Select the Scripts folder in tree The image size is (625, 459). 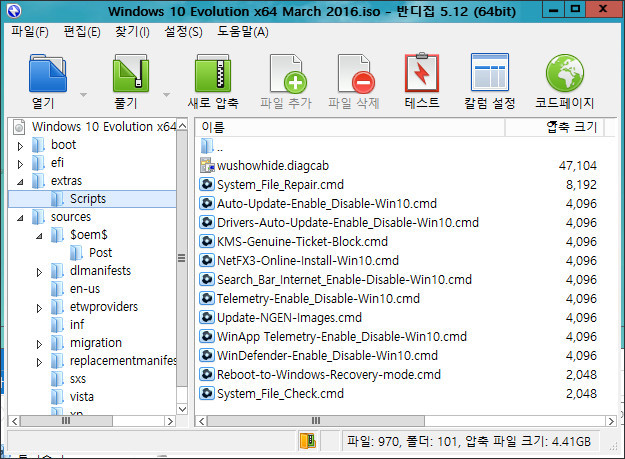click(x=88, y=198)
